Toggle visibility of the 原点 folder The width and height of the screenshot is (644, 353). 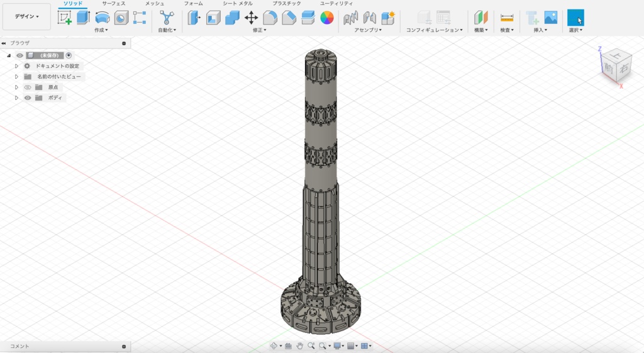pyautogui.click(x=28, y=87)
